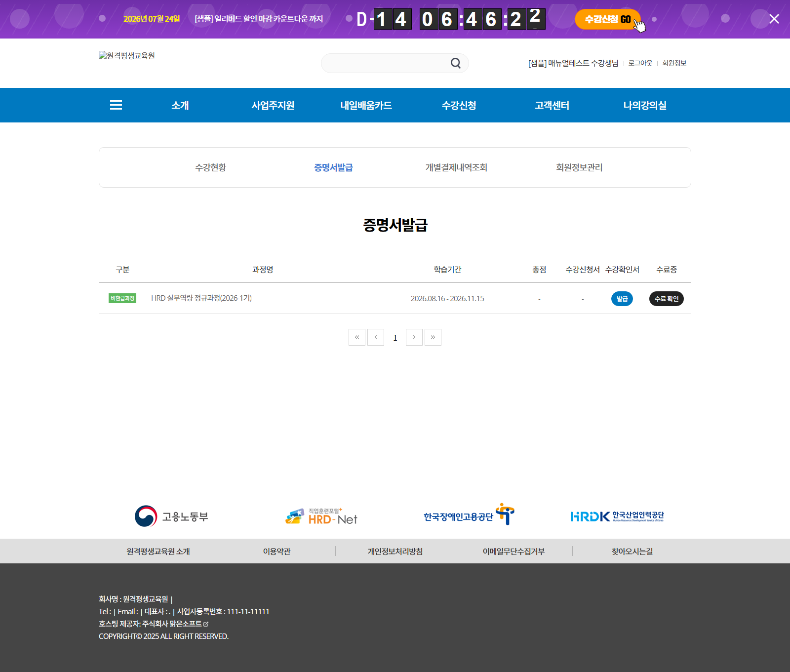790x672 pixels.
Task: Click the 수료 확인 button
Action: click(667, 299)
